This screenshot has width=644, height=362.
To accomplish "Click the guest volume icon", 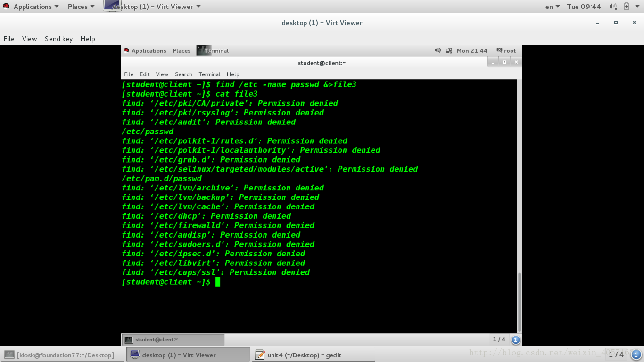I will pos(438,50).
